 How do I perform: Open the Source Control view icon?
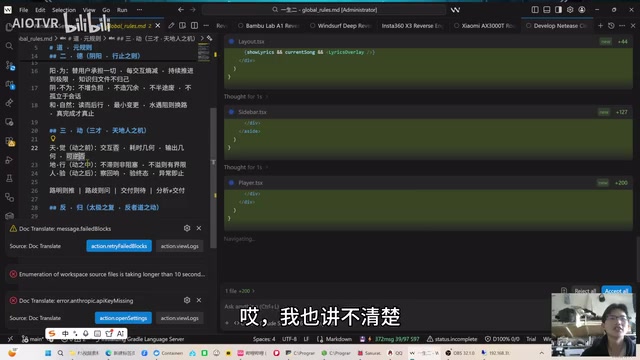[x=9, y=65]
